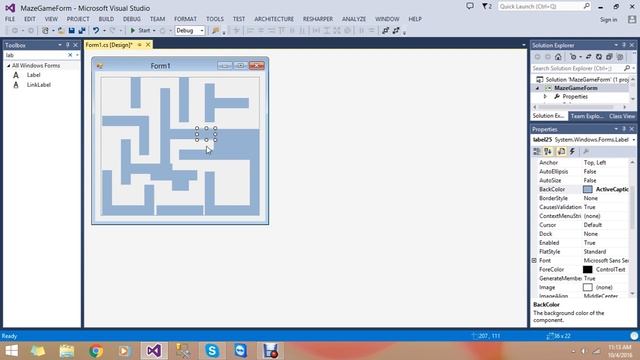Click the Properties view icon in Properties panel
The image size is (640, 360).
tap(561, 151)
